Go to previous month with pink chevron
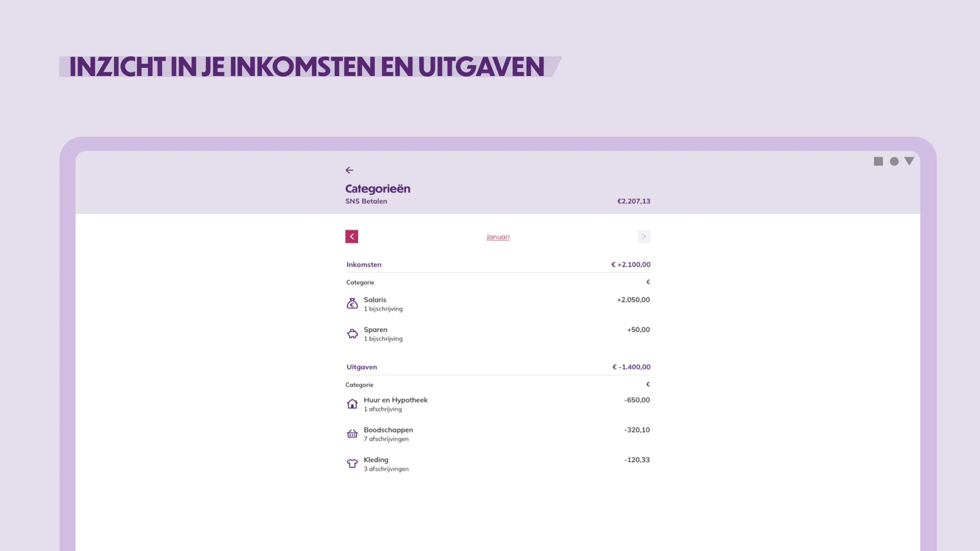980x551 pixels. [352, 237]
